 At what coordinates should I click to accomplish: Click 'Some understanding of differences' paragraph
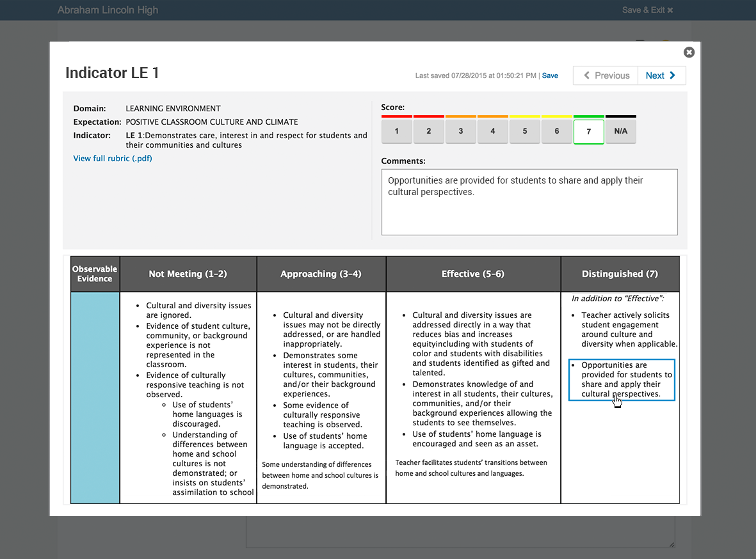tap(320, 475)
